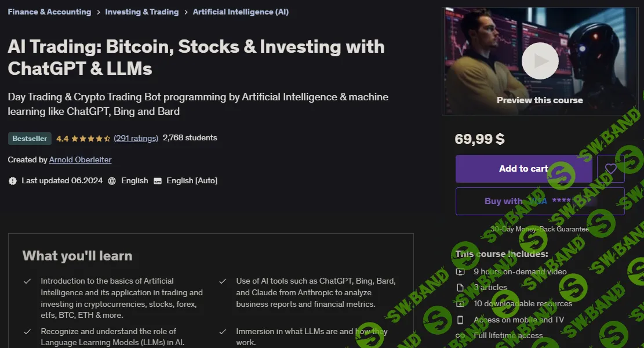Viewport: 644px width, 348px height.
Task: Click the downloadable resources icon
Action: point(460,303)
